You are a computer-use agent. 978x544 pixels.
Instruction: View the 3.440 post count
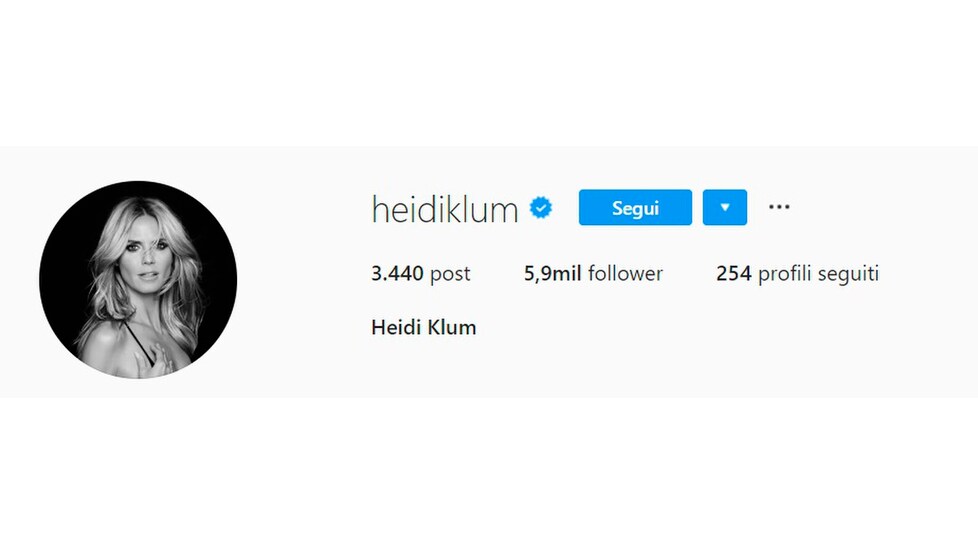(420, 273)
